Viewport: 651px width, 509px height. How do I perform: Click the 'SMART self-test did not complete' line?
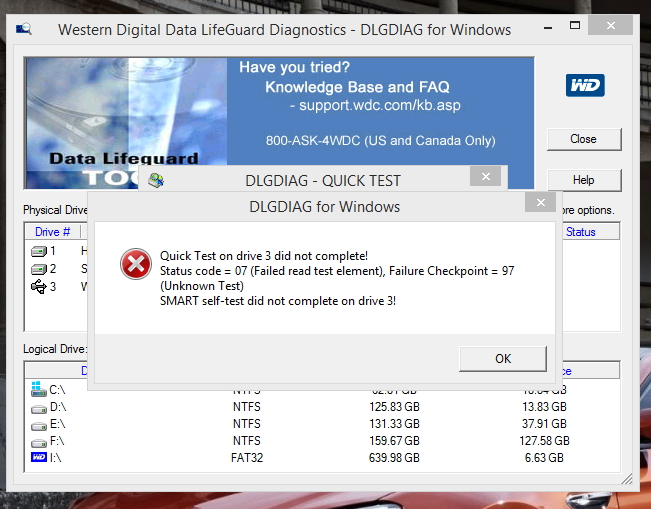[278, 301]
